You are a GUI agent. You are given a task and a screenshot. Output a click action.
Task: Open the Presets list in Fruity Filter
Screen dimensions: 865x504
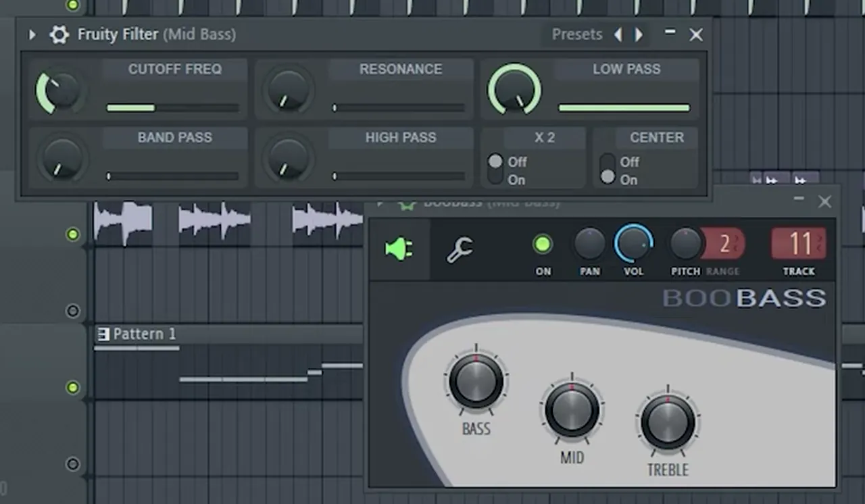point(576,34)
